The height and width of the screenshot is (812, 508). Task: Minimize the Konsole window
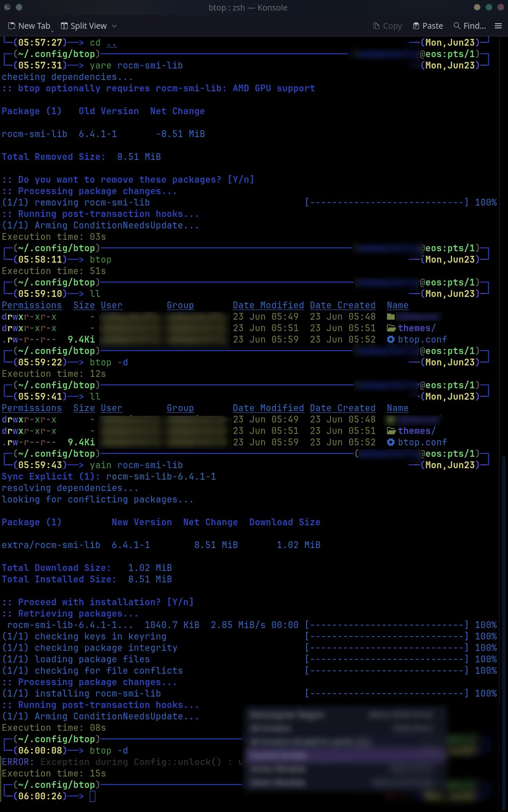click(477, 7)
